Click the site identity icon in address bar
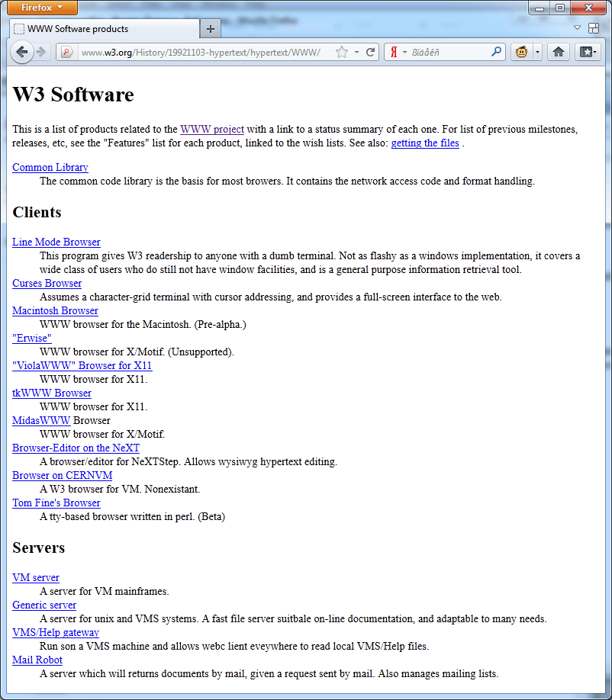This screenshot has width=612, height=700. tap(66, 52)
